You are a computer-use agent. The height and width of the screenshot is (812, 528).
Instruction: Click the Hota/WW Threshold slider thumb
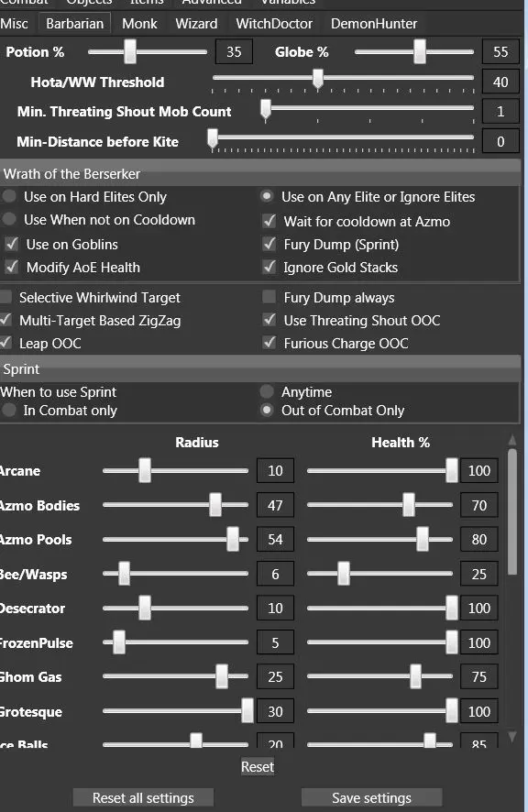pyautogui.click(x=318, y=79)
